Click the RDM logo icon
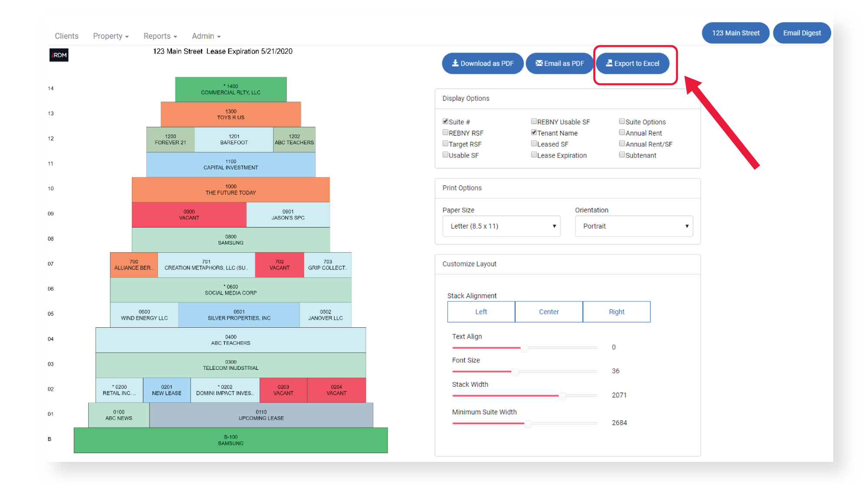868x484 pixels. pyautogui.click(x=59, y=55)
